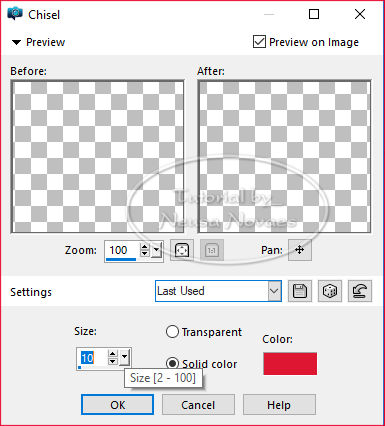The width and height of the screenshot is (385, 426).
Task: Click into the Size value field
Action: point(93,358)
